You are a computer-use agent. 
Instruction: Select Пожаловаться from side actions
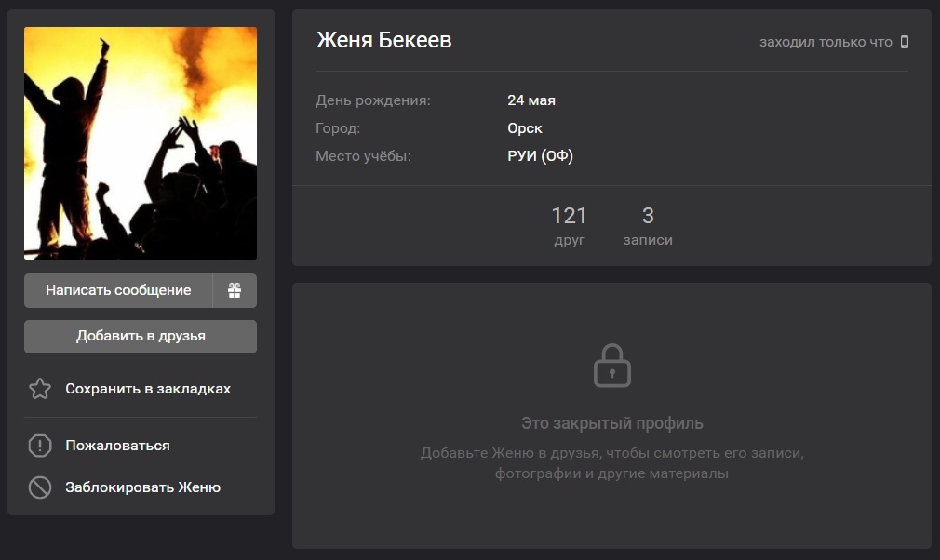click(x=117, y=446)
